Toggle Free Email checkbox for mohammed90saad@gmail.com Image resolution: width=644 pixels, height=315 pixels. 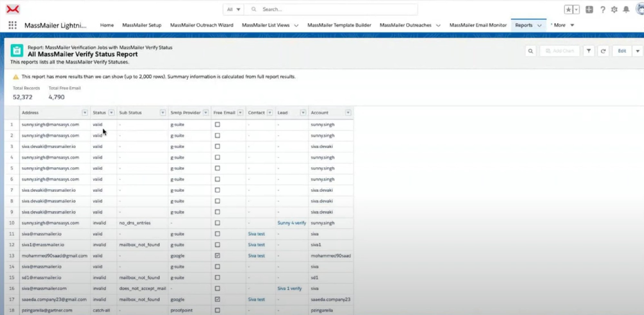coord(217,256)
